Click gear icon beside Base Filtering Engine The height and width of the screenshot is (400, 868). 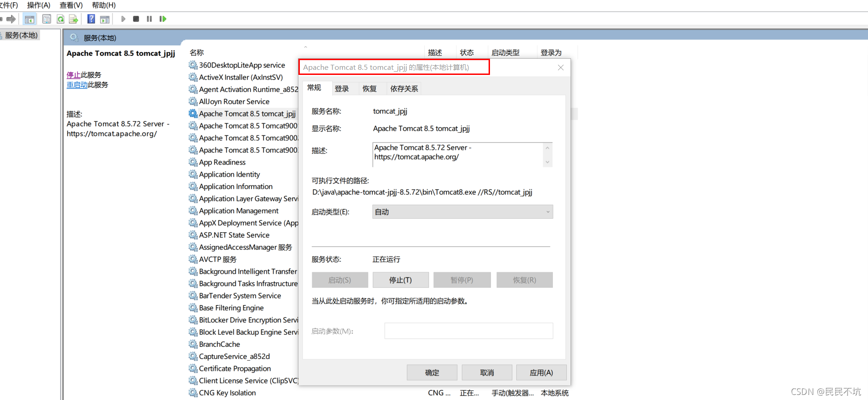click(193, 308)
